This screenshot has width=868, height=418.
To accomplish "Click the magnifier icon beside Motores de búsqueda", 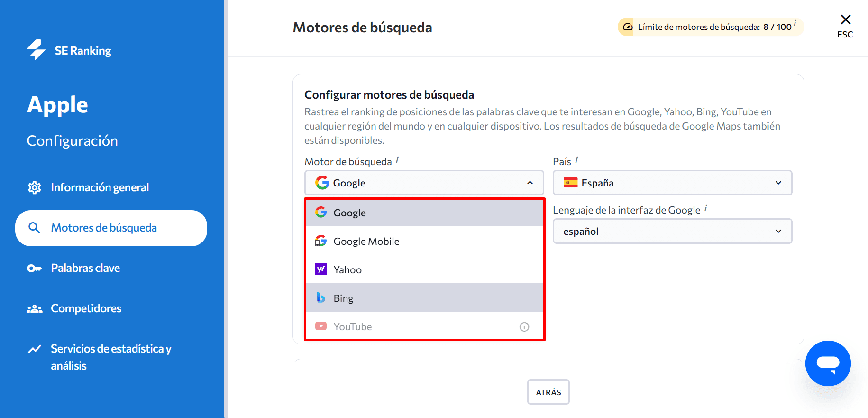I will (x=34, y=228).
